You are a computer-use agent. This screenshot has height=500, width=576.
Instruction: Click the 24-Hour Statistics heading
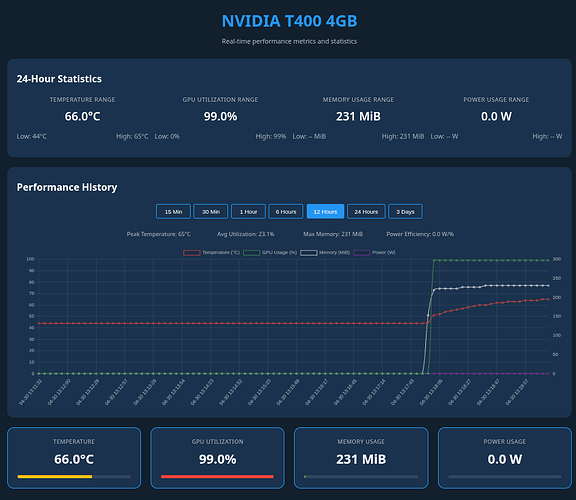pos(59,79)
